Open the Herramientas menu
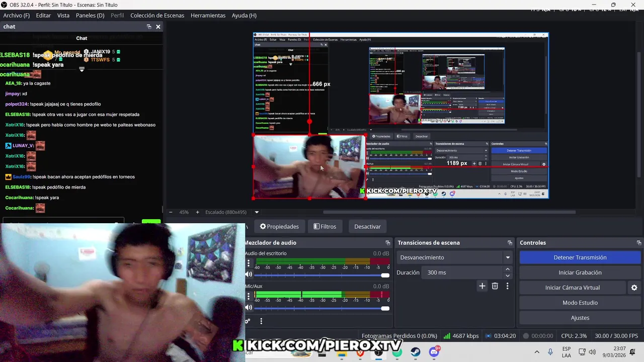The image size is (644, 362). point(208,16)
